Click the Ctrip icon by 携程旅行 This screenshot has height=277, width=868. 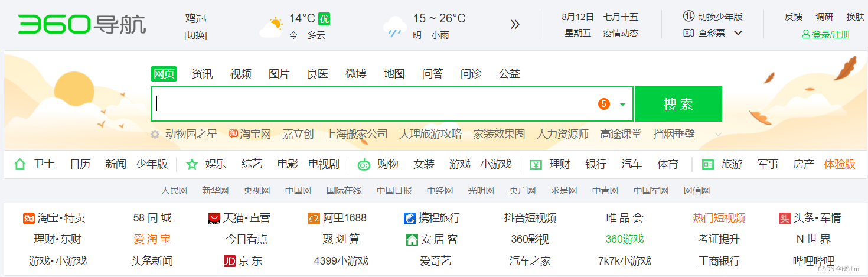click(x=410, y=219)
